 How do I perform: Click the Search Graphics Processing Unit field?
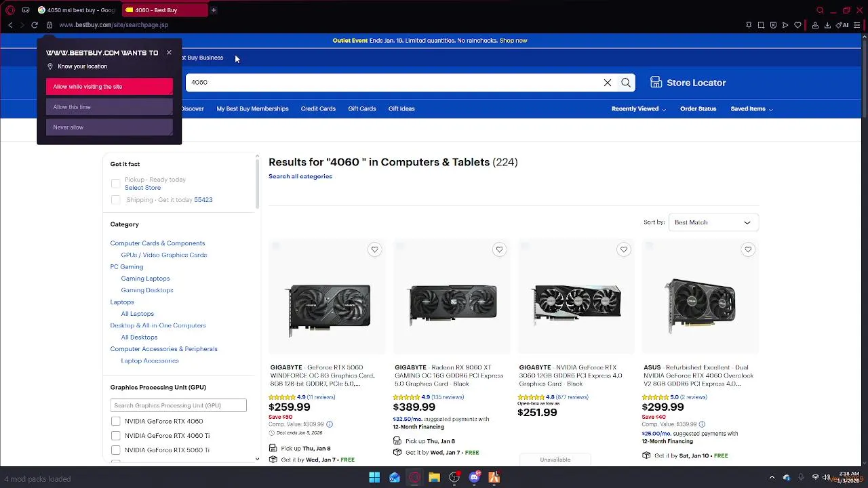[x=178, y=405]
